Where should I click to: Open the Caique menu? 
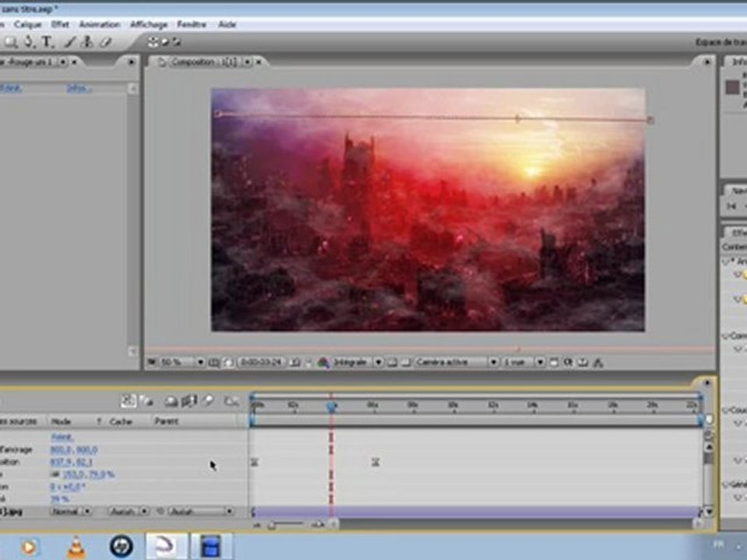click(28, 24)
